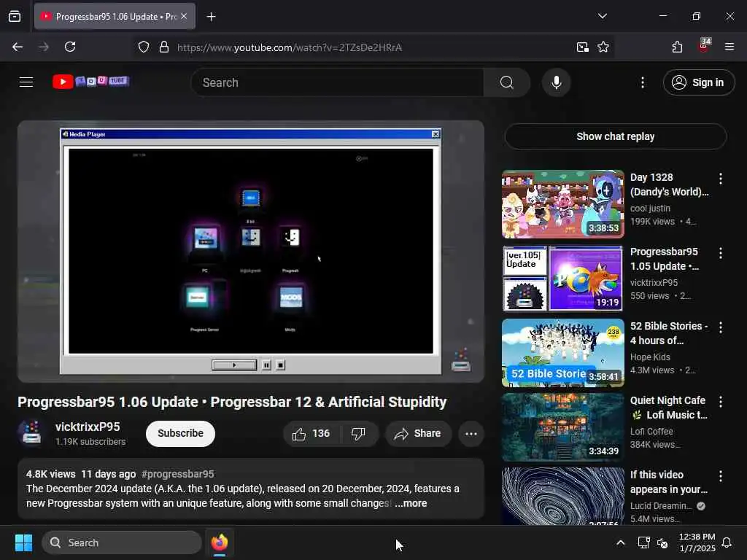The height and width of the screenshot is (560, 747).
Task: Open Hope Kids channel name
Action: (650, 357)
